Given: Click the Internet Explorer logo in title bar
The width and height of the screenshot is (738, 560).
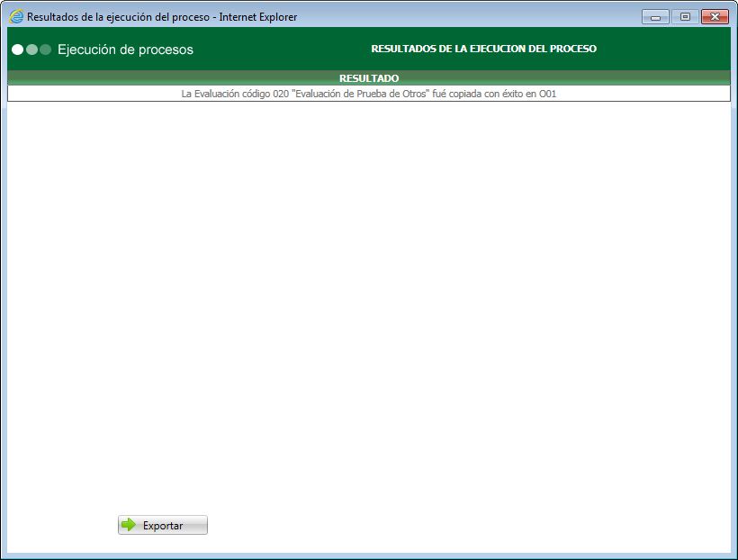Looking at the screenshot, I should click(16, 17).
